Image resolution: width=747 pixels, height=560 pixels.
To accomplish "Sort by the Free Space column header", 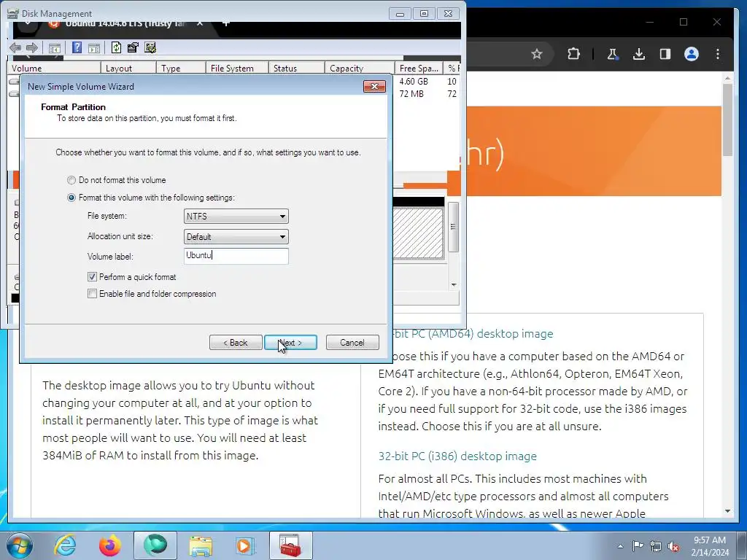I will pos(419,68).
